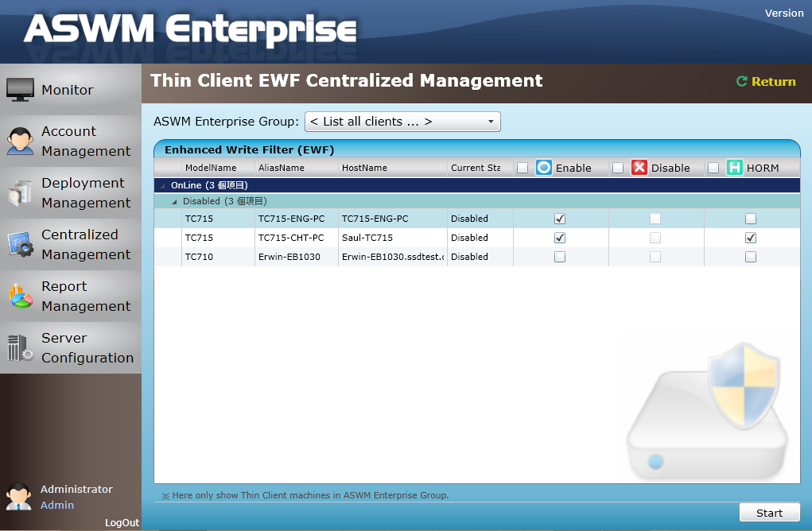The width and height of the screenshot is (812, 531).
Task: Open Report Management menu item
Action: pos(71,296)
